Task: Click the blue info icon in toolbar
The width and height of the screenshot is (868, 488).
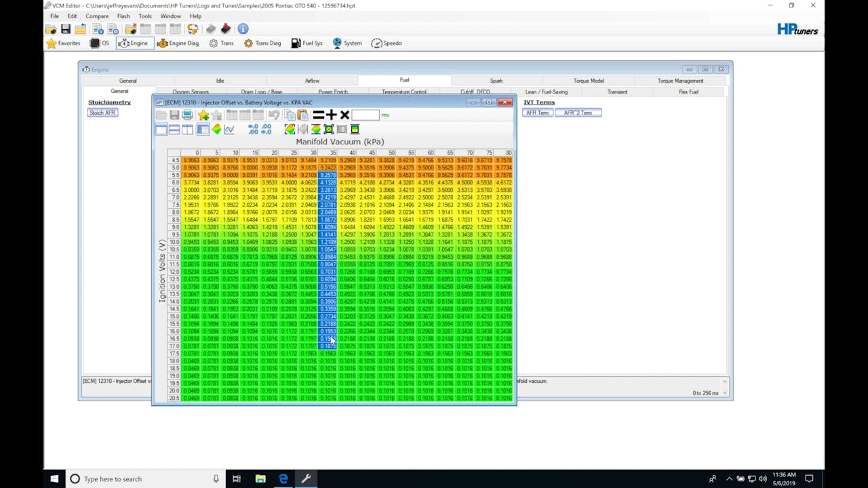Action: pyautogui.click(x=243, y=28)
